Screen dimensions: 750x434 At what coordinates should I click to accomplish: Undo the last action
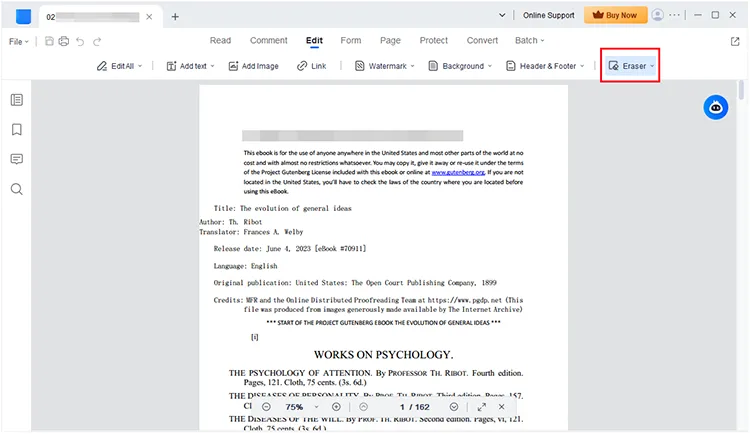click(80, 42)
